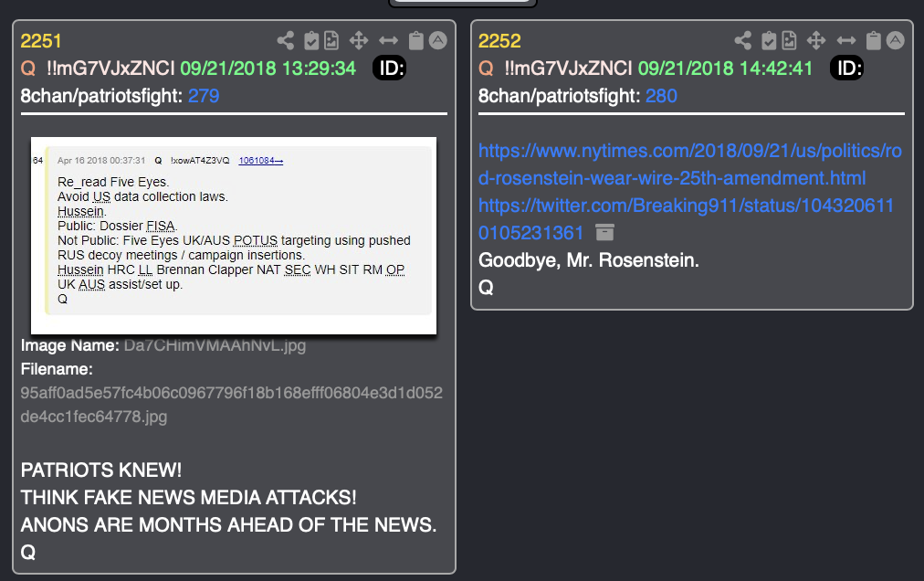
Task: Click the archive box icon after Twitter link
Action: pyautogui.click(x=604, y=232)
